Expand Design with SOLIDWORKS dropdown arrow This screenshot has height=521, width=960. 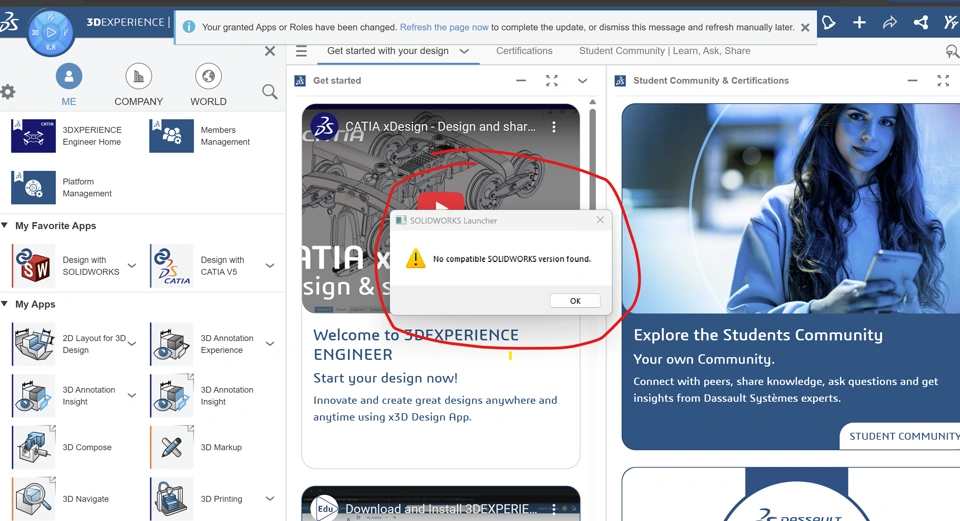[x=132, y=266]
